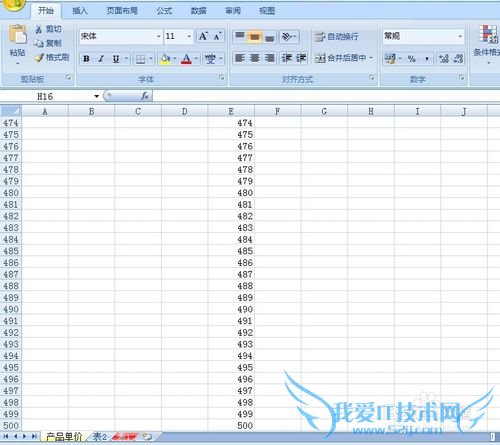Screen dimensions: 500x445
Task: Expand the font color palette arrow
Action: (196, 59)
